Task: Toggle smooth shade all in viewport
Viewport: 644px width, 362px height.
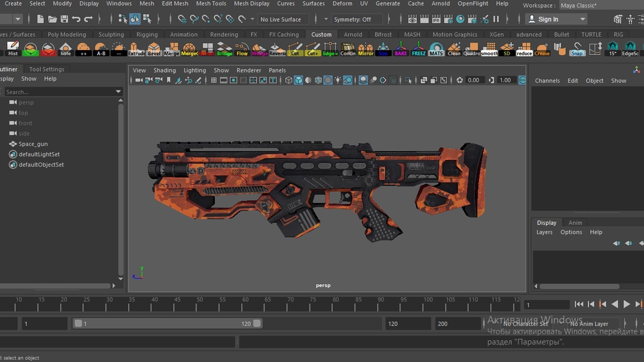Action: coord(299,80)
